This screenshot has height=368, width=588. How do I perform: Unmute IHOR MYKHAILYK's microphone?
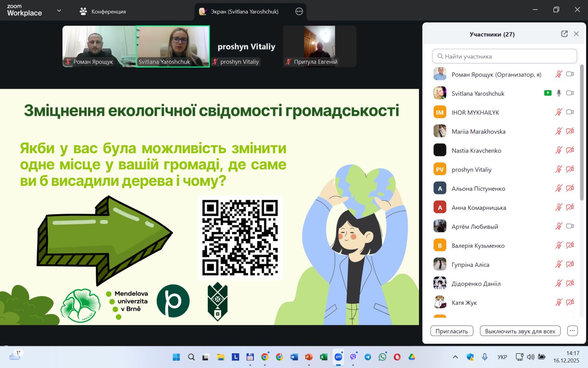559,112
